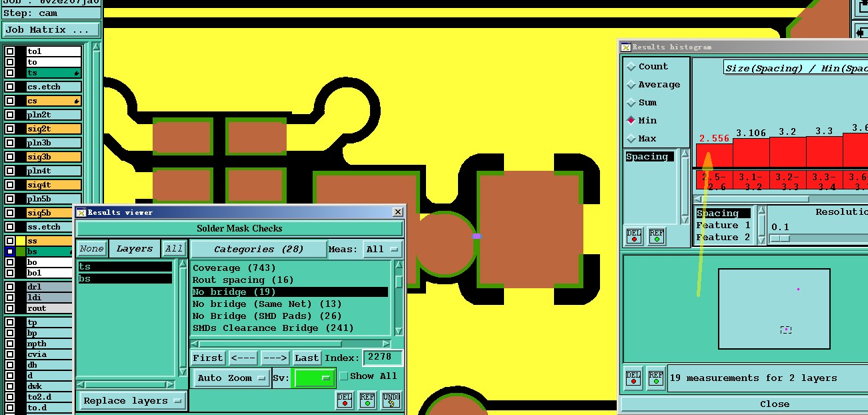The height and width of the screenshot is (415, 868).
Task: Click the None layers button
Action: point(91,249)
